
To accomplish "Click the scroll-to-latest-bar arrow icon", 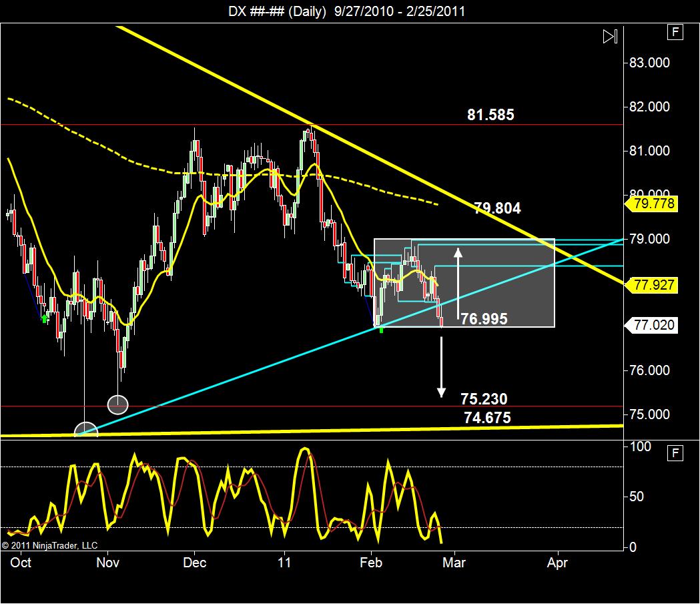I will (610, 36).
